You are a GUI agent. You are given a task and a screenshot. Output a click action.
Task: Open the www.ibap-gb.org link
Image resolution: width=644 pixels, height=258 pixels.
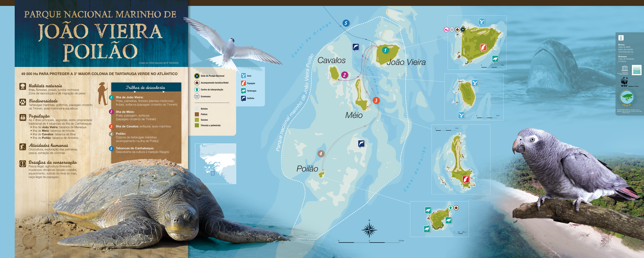626,52
